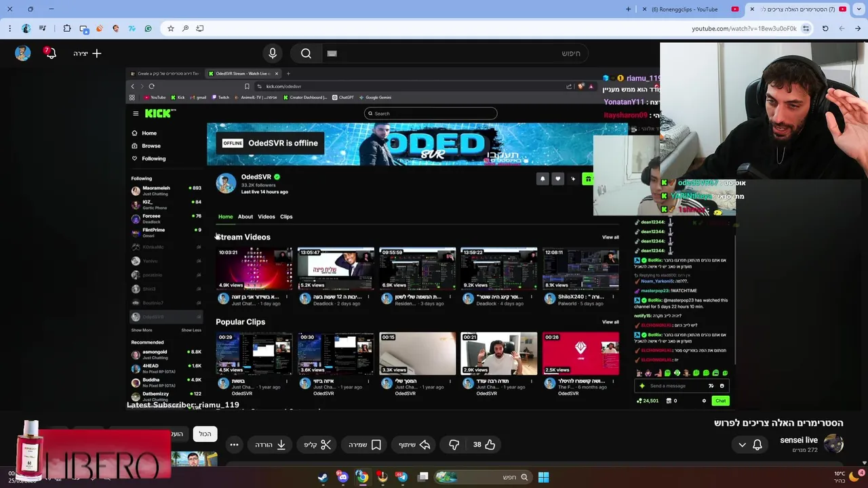The width and height of the screenshot is (868, 488).
Task: Open a new browser tab
Action: (628, 9)
